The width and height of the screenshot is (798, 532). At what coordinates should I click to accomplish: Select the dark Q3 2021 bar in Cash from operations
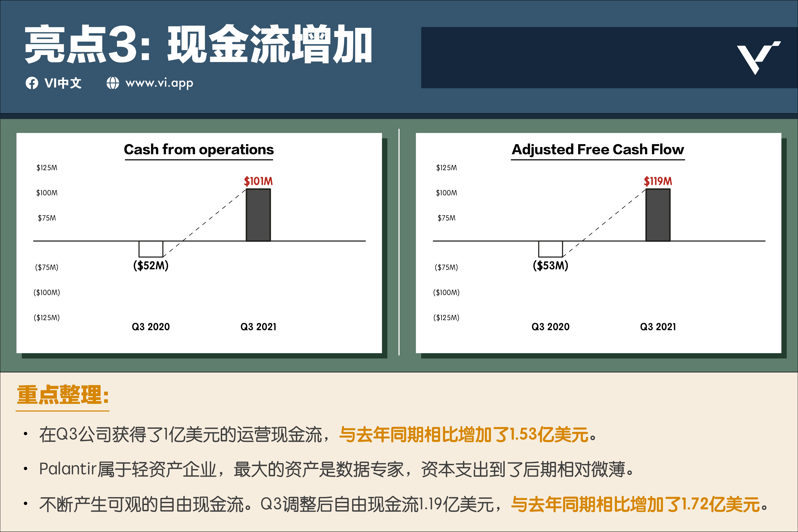coord(258,215)
